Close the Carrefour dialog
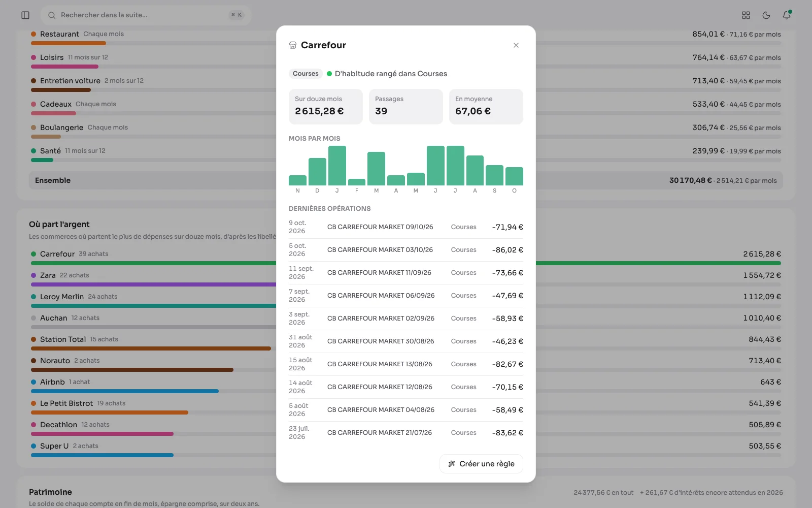The image size is (812, 508). (x=516, y=45)
